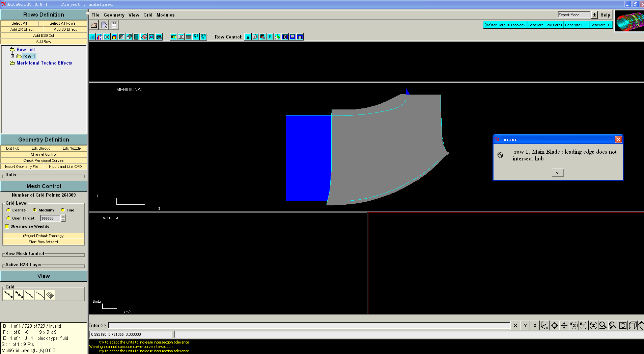Viewport: 644px width, 354px height.
Task: Open the Geometry menu
Action: pyautogui.click(x=114, y=15)
